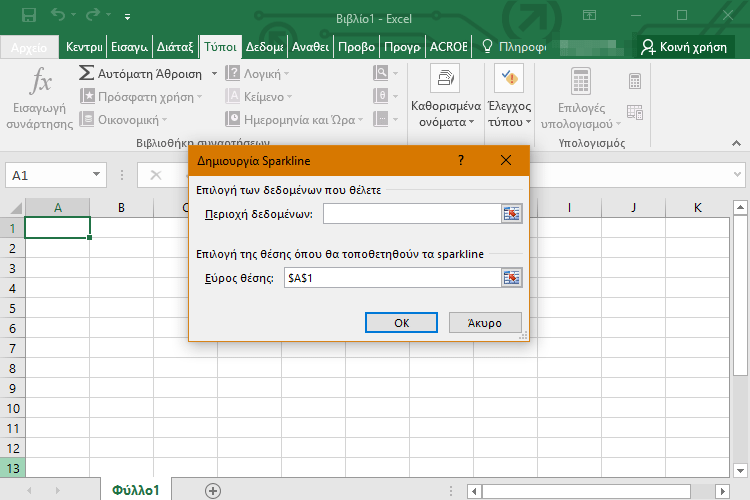Click the vertical scrollbar up arrow
750x500 pixels.
[740, 207]
